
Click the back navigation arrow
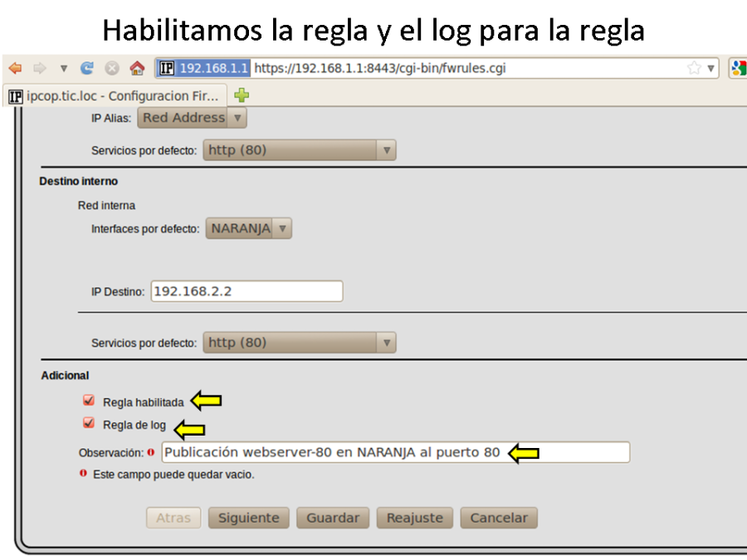pyautogui.click(x=13, y=68)
